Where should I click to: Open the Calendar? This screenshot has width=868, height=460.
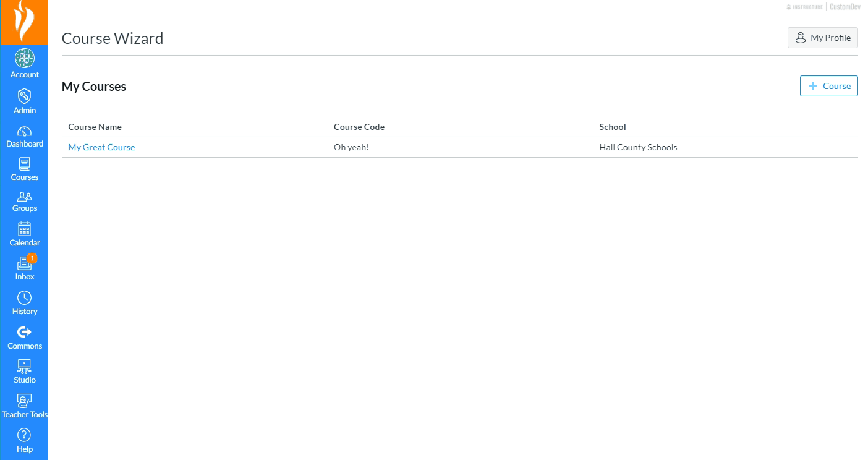pyautogui.click(x=24, y=234)
